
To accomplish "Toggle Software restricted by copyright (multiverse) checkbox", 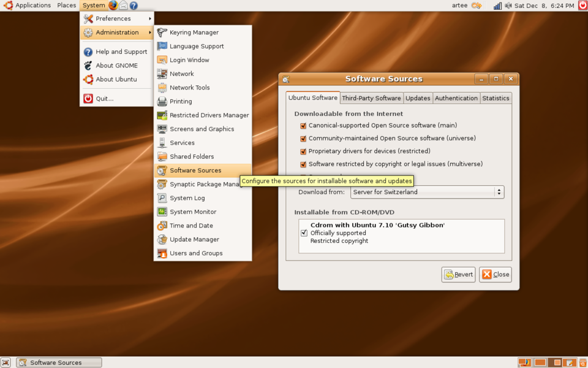I will pos(303,164).
